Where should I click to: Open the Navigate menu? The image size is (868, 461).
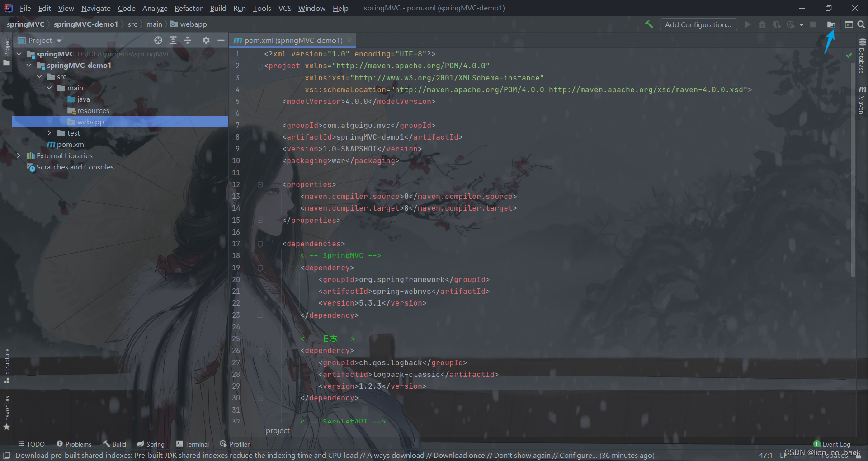[96, 8]
